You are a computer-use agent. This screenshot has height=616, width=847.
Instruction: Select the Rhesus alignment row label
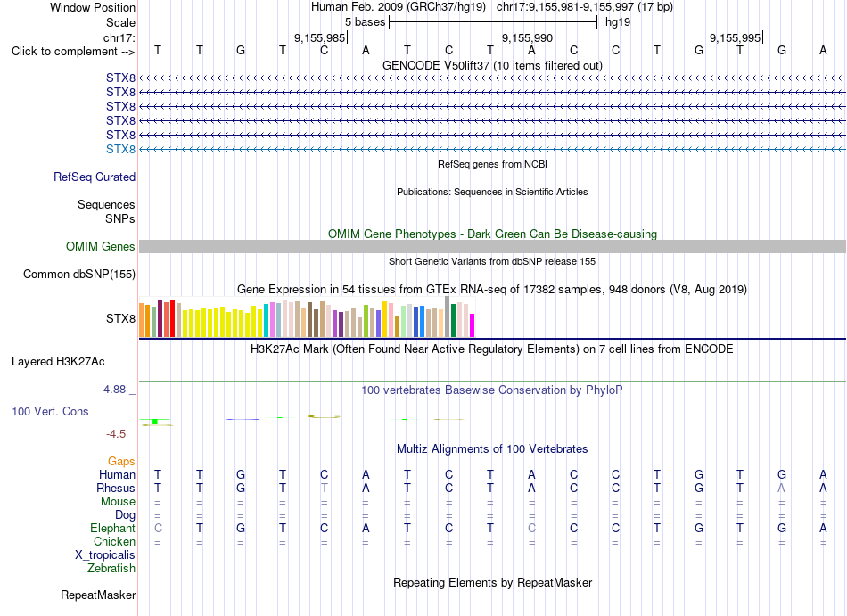(116, 488)
